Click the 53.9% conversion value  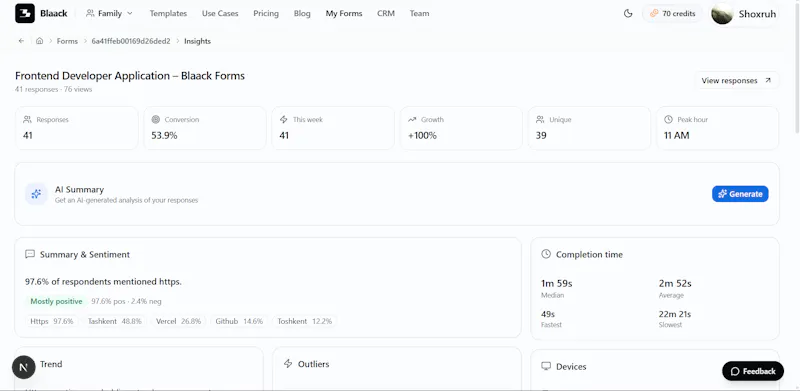click(x=164, y=136)
